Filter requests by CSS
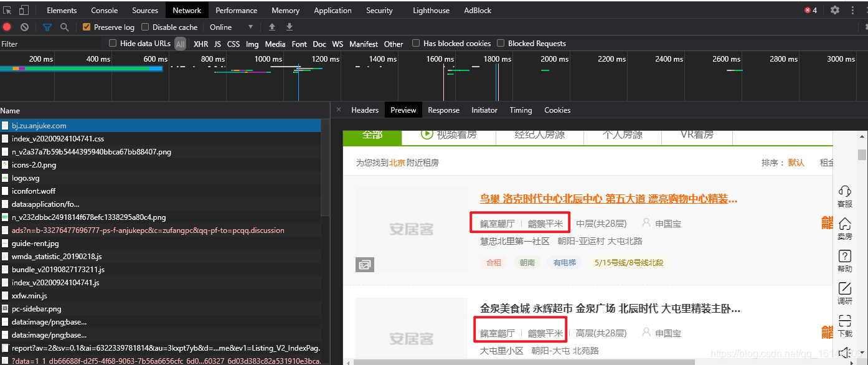Viewport: 868px width, 365px height. (234, 44)
